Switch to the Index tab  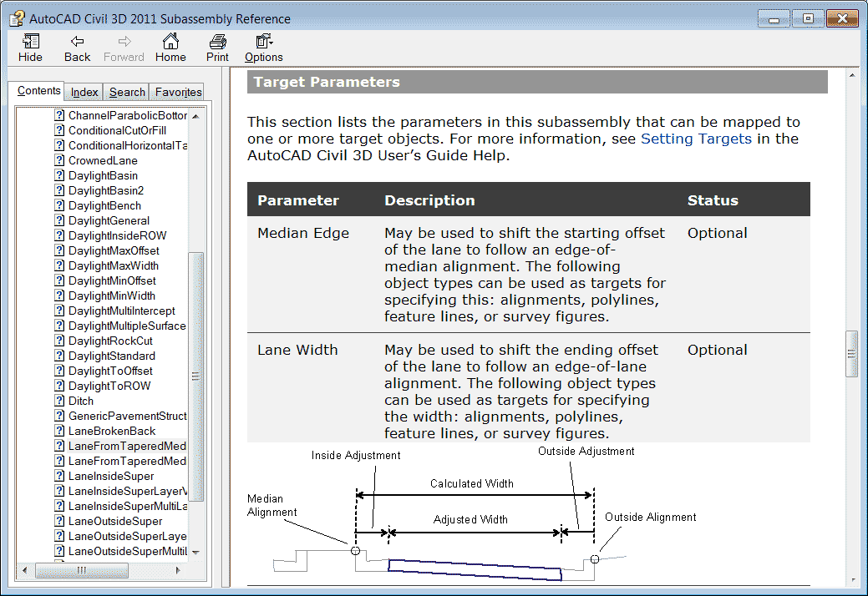tap(83, 92)
